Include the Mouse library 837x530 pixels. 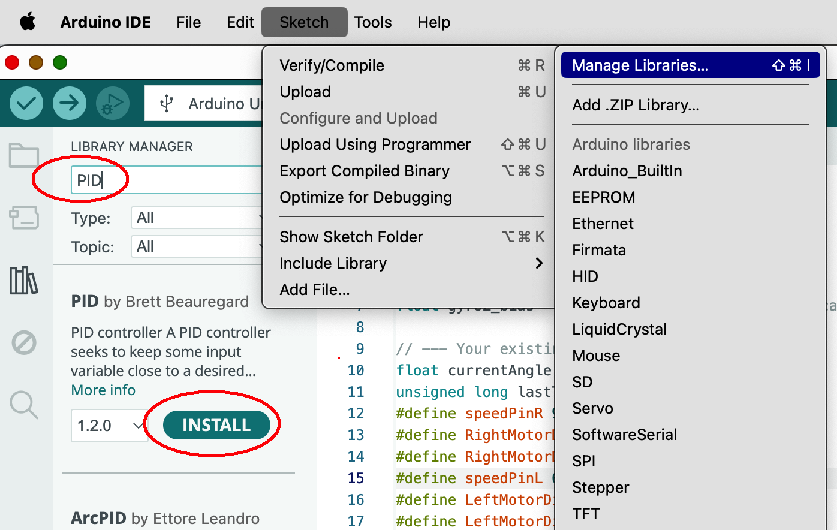pos(690,355)
